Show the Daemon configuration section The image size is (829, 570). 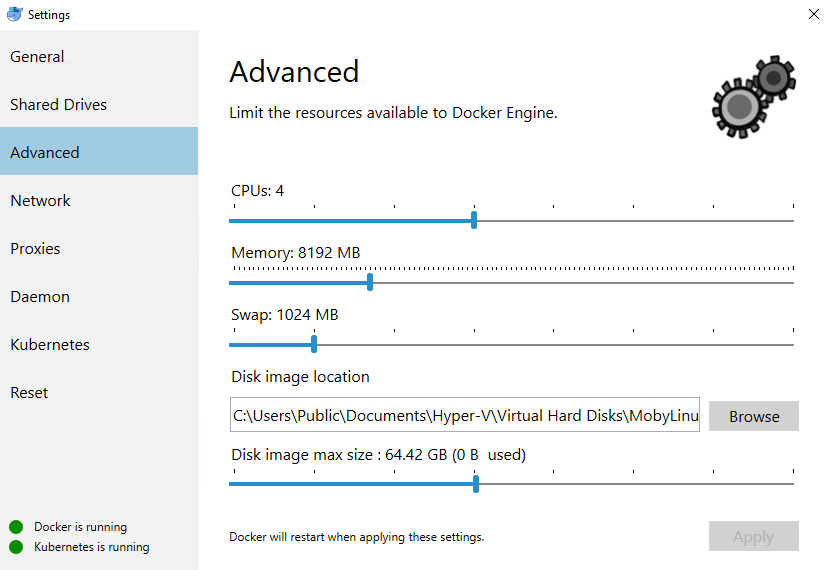tap(40, 297)
